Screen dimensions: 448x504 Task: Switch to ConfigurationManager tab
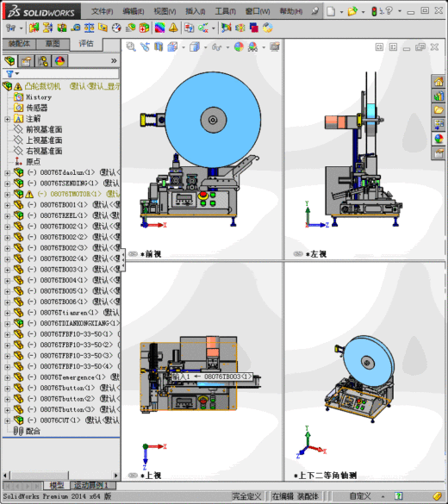click(43, 61)
